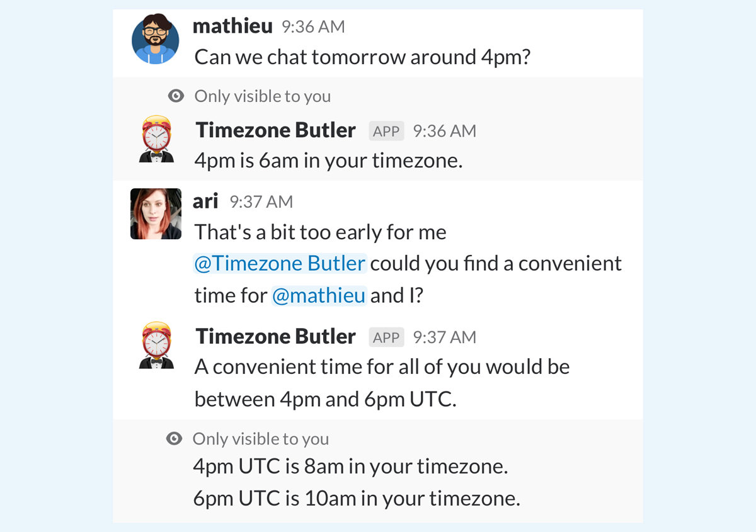Click the eye icon above the 6am message
Viewport: 756px width, 532px height.
(176, 96)
